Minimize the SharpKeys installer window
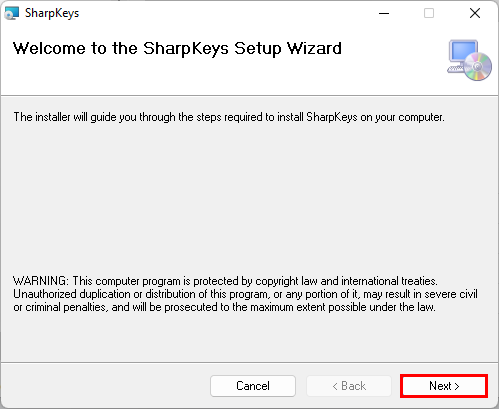 384,13
